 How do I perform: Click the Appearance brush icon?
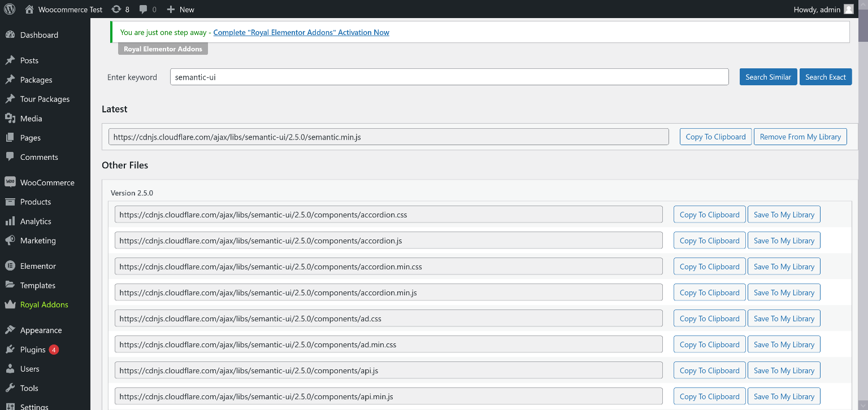[10, 330]
